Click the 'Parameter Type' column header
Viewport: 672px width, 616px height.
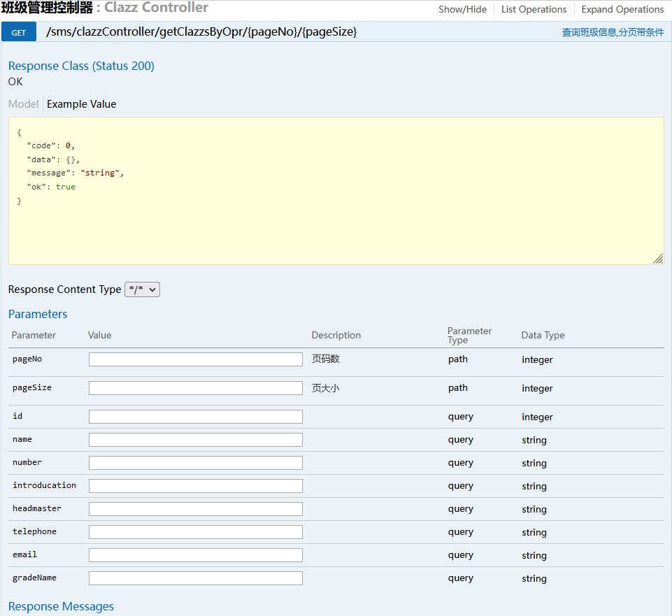point(469,335)
